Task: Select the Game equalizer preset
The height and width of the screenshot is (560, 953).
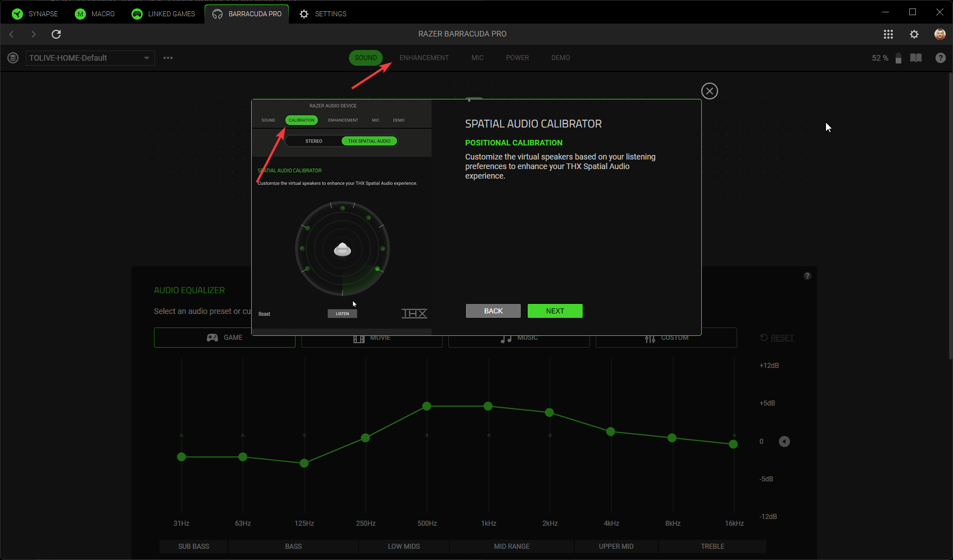Action: pyautogui.click(x=225, y=338)
